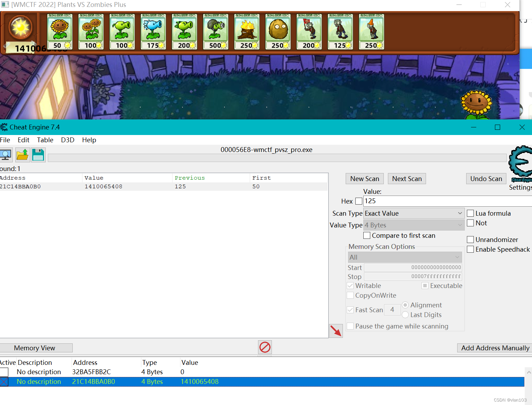The width and height of the screenshot is (532, 405).
Task: Check Compare to first scan
Action: click(367, 235)
